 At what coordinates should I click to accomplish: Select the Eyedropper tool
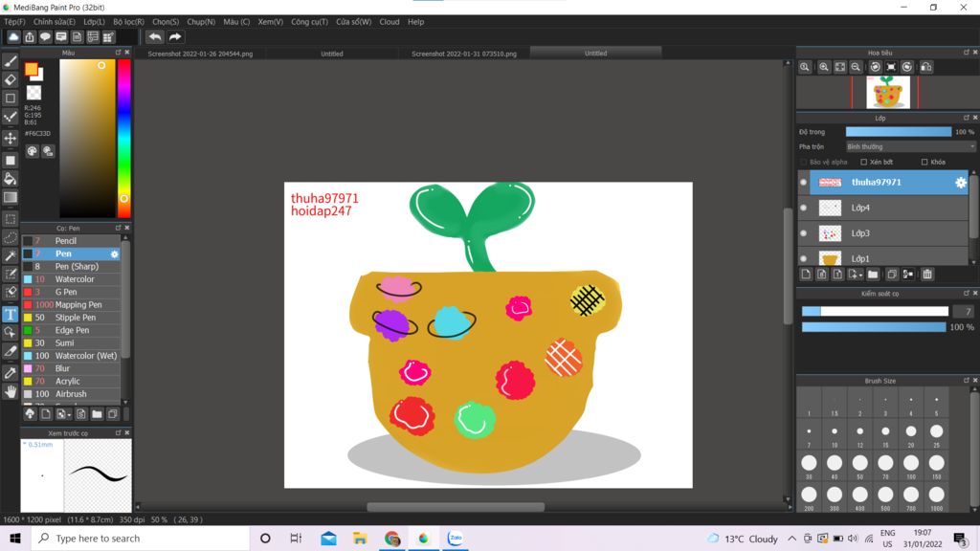click(x=10, y=373)
